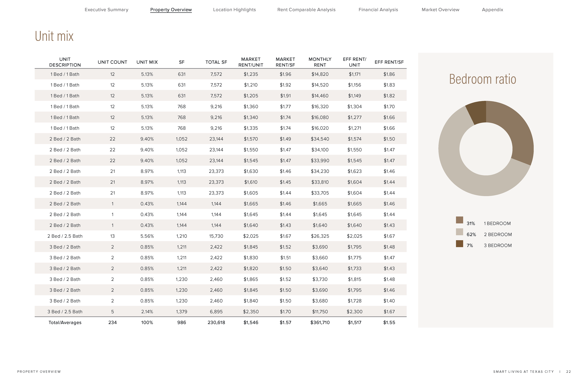Click the Total SF column header
The height and width of the screenshot is (380, 588).
(216, 62)
